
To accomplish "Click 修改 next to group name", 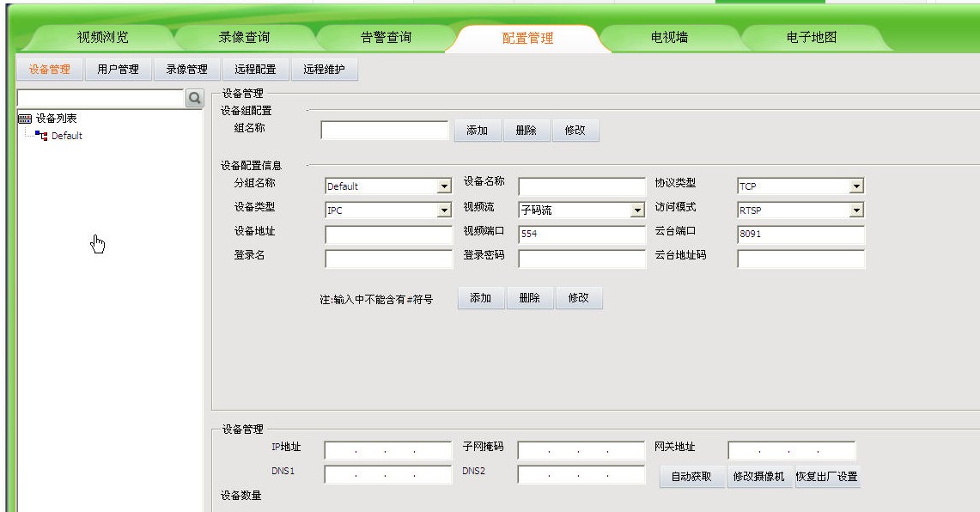I will click(575, 130).
